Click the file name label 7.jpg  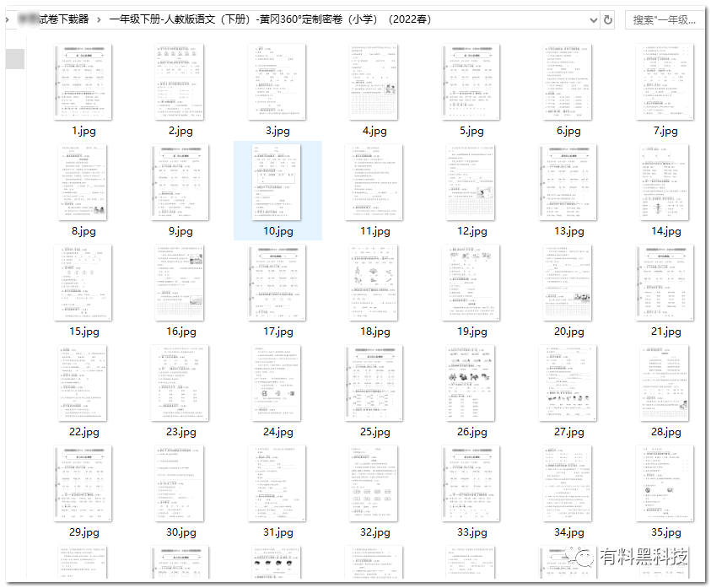[665, 131]
